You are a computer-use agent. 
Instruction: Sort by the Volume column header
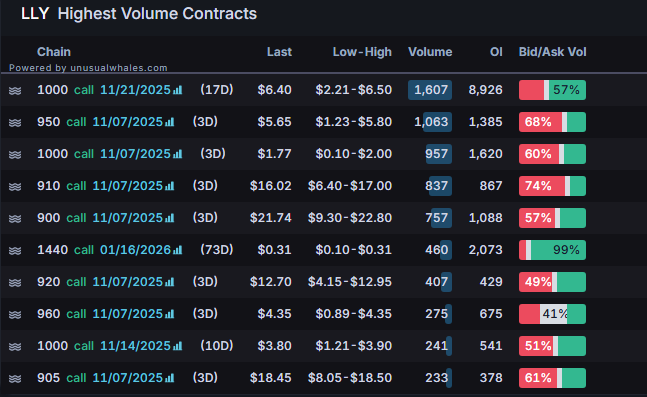tap(430, 52)
